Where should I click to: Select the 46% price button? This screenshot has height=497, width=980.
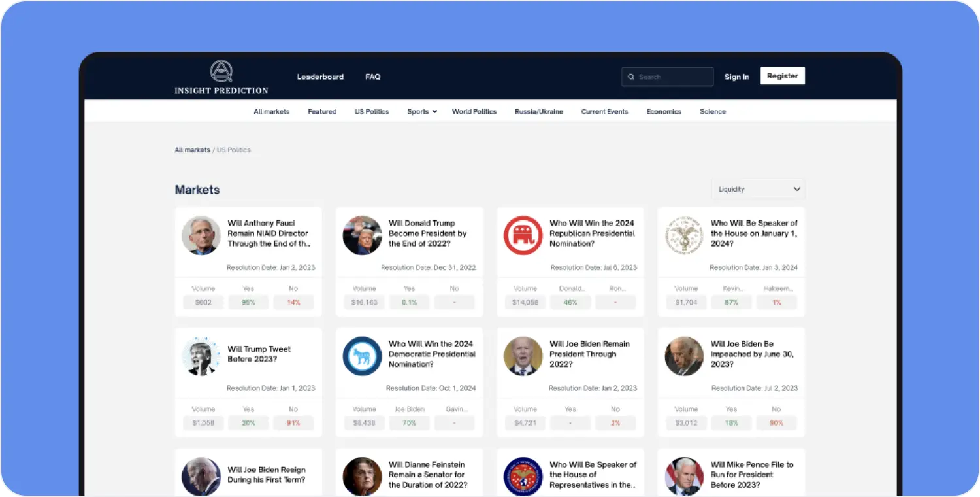570,302
